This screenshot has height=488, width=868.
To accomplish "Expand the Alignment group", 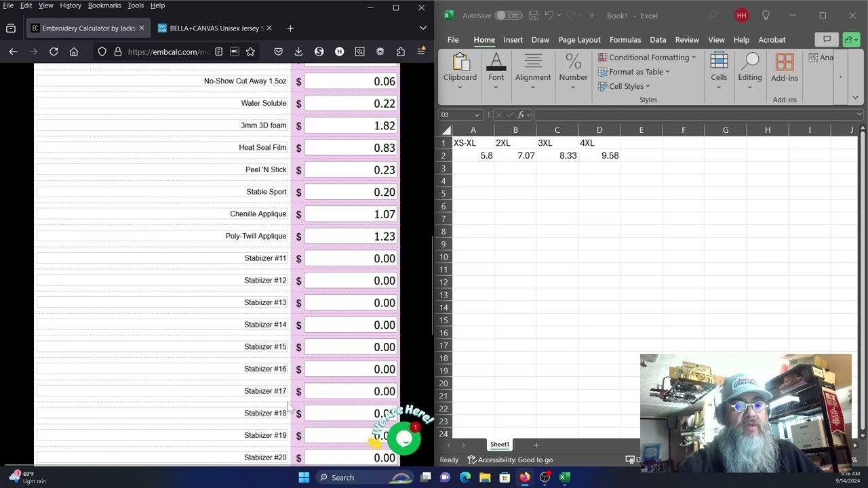I will 533,87.
